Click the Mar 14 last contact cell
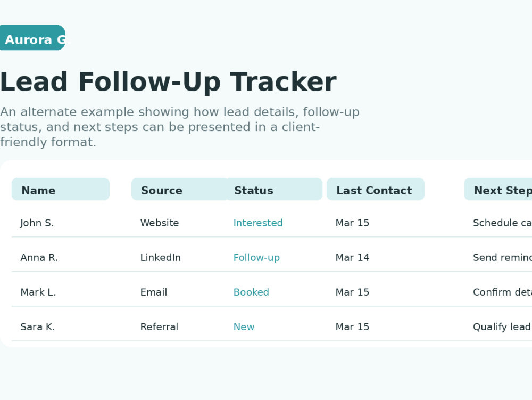The width and height of the screenshot is (532, 400). 352,257
